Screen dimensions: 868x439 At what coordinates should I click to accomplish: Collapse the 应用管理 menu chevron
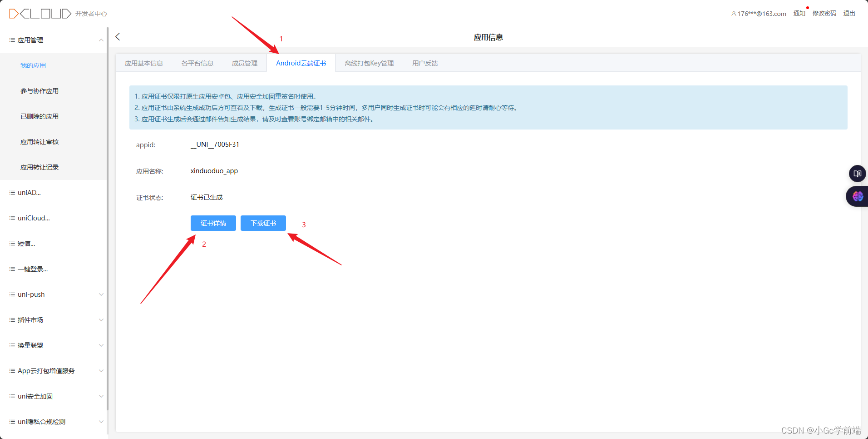click(x=101, y=40)
